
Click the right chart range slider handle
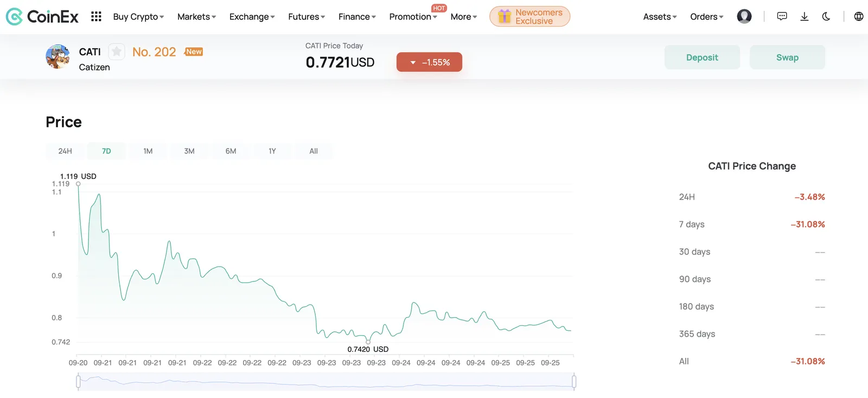[x=574, y=382]
